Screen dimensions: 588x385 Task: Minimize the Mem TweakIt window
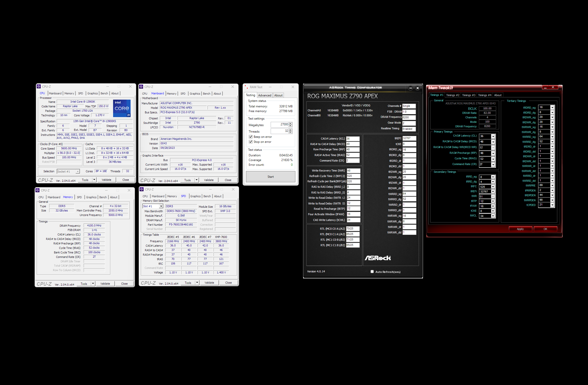coord(545,87)
